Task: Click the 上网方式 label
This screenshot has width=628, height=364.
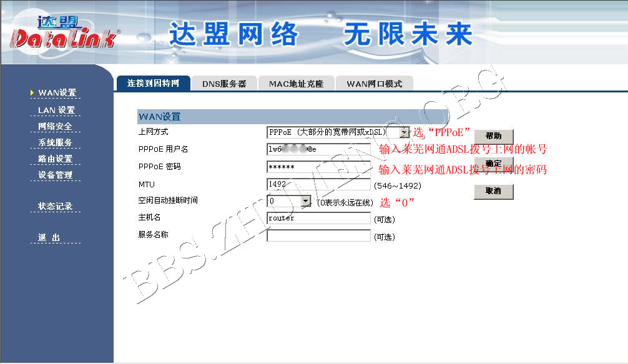Action: click(x=153, y=132)
